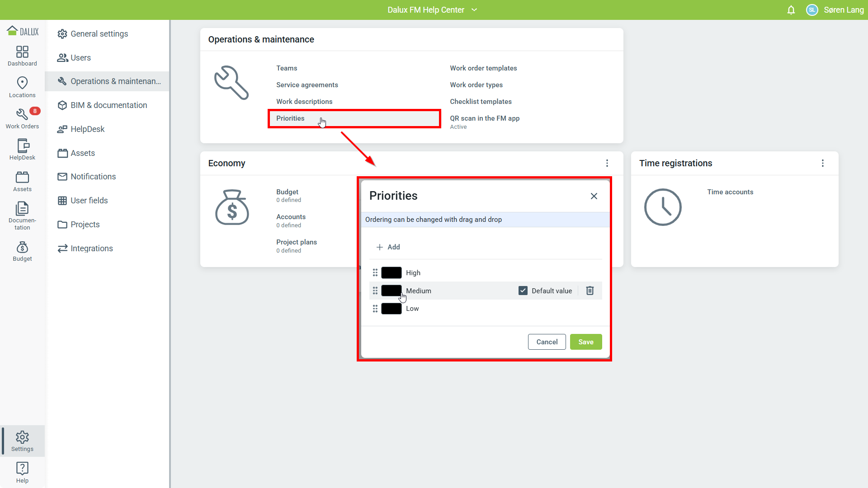Expand the Dalux FM Help Center dropdown
The image size is (868, 488).
[x=474, y=10]
